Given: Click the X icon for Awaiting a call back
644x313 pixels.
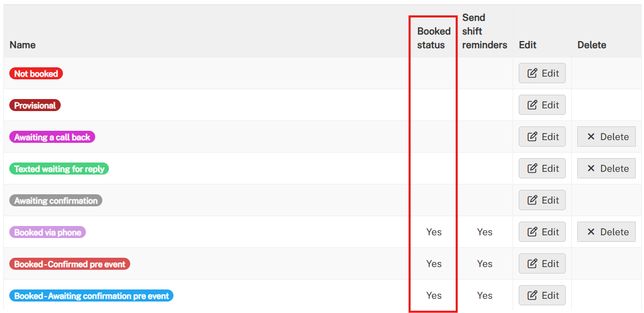Looking at the screenshot, I should tap(591, 137).
